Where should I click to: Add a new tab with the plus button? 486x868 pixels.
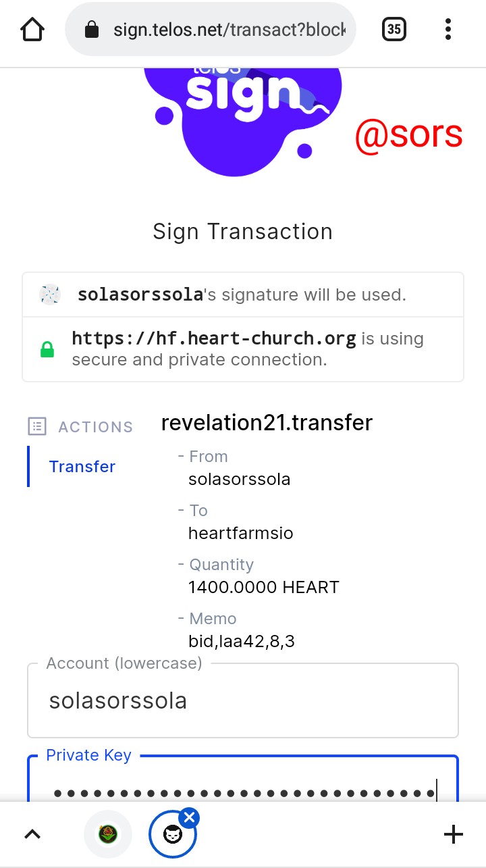(x=454, y=835)
